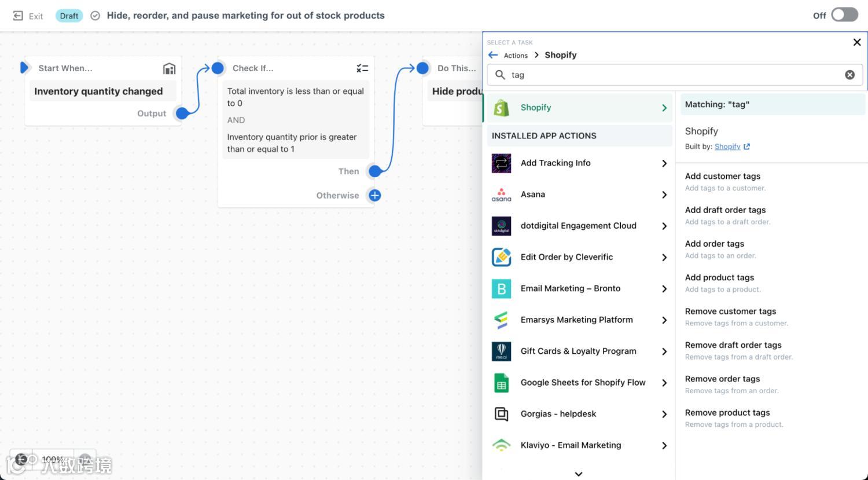Viewport: 868px width, 480px height.
Task: Expand Gift Cards & Loyalty Program chevron
Action: 664,351
